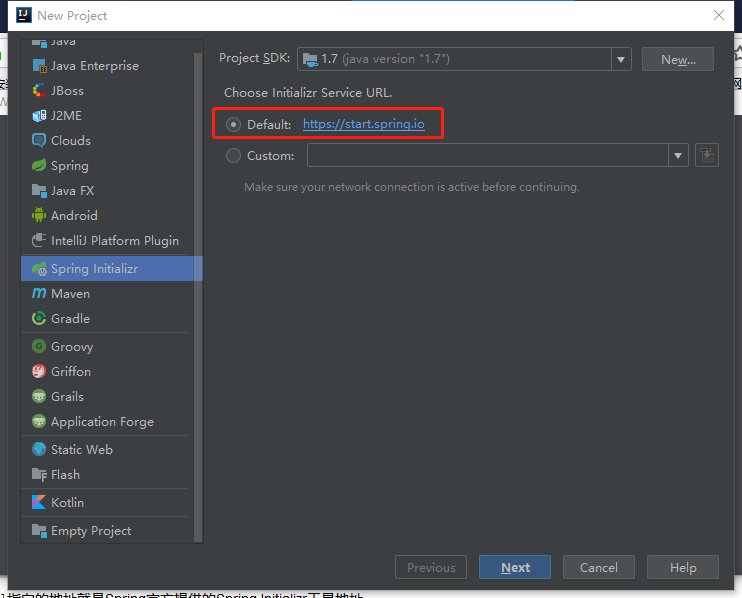
Task: Click the Griffon label text
Action: pos(71,371)
